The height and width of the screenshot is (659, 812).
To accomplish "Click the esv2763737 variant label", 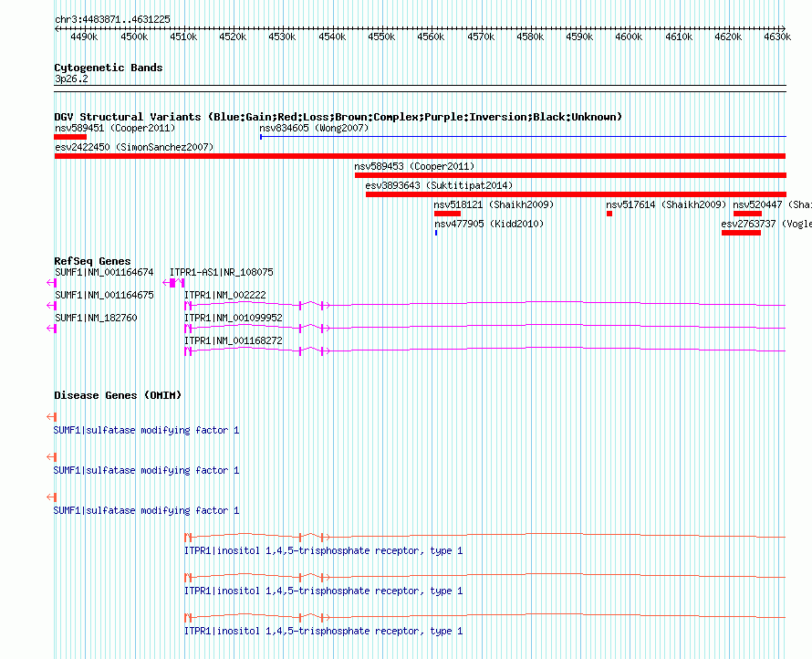I will pos(766,224).
